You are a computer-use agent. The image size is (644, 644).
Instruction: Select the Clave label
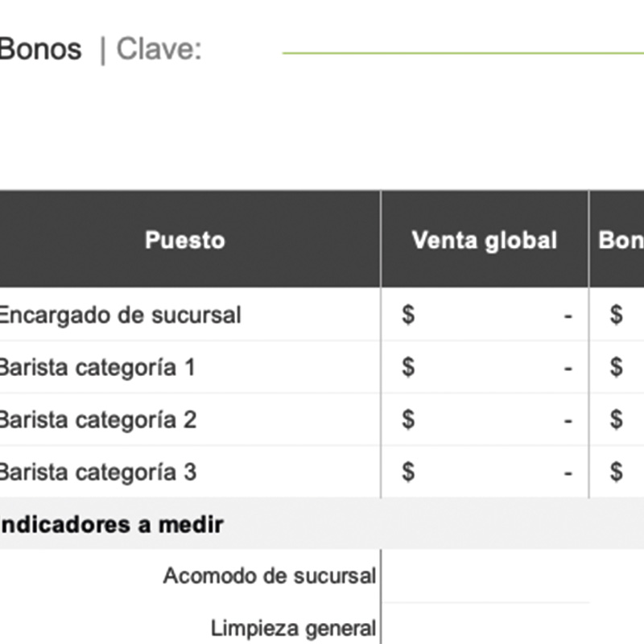click(159, 50)
